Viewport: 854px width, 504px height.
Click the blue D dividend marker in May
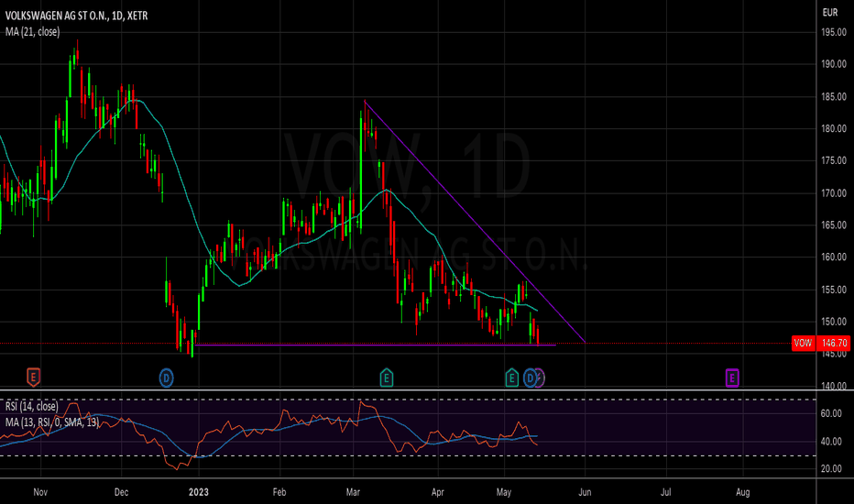(530, 378)
